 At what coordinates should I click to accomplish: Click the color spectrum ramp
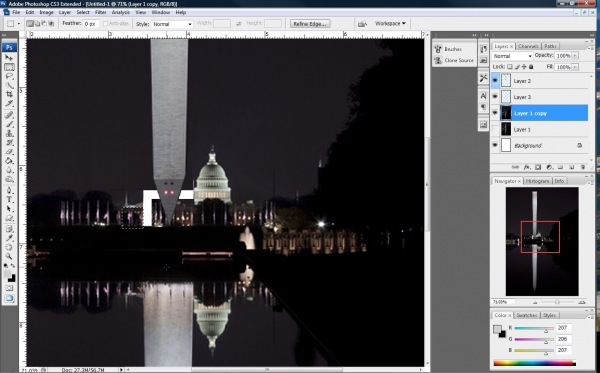tap(535, 363)
